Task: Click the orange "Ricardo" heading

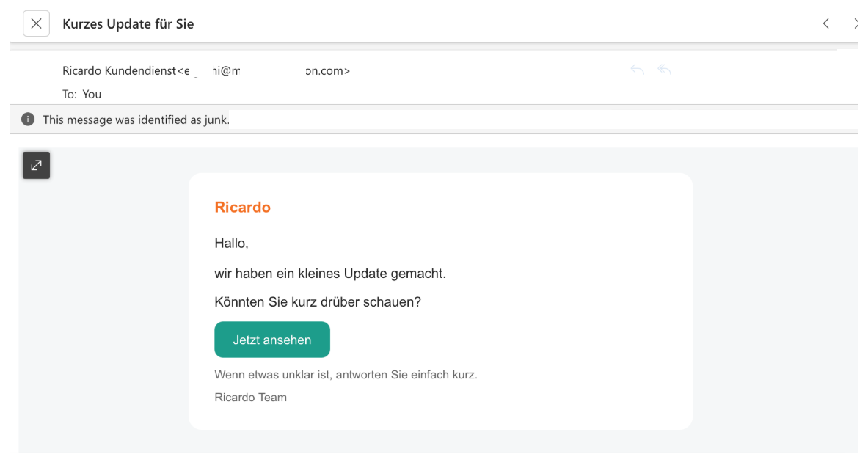Action: (x=242, y=208)
